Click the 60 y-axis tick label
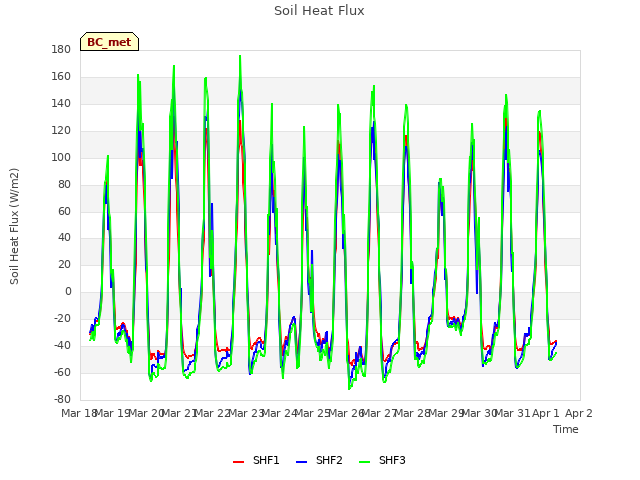Image resolution: width=640 pixels, height=480 pixels. coord(64,211)
